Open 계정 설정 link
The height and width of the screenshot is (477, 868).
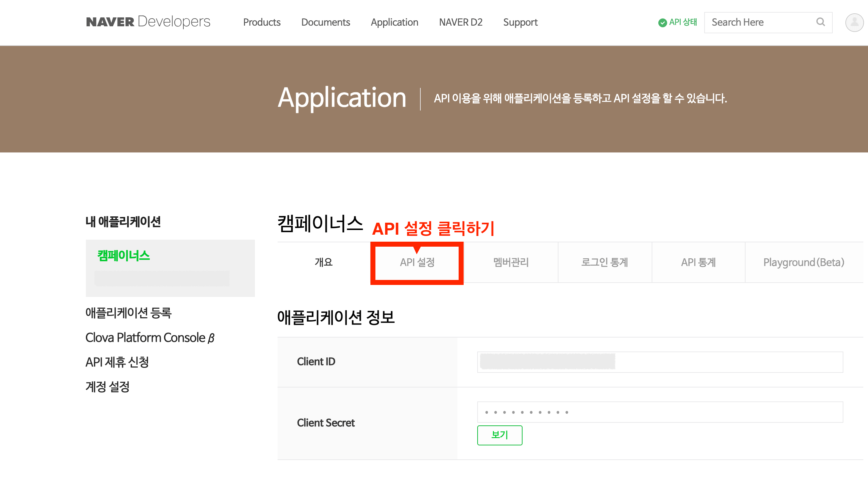tap(108, 387)
